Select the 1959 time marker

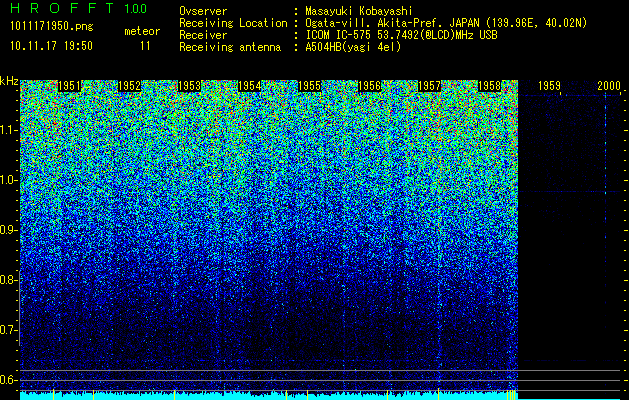point(550,86)
